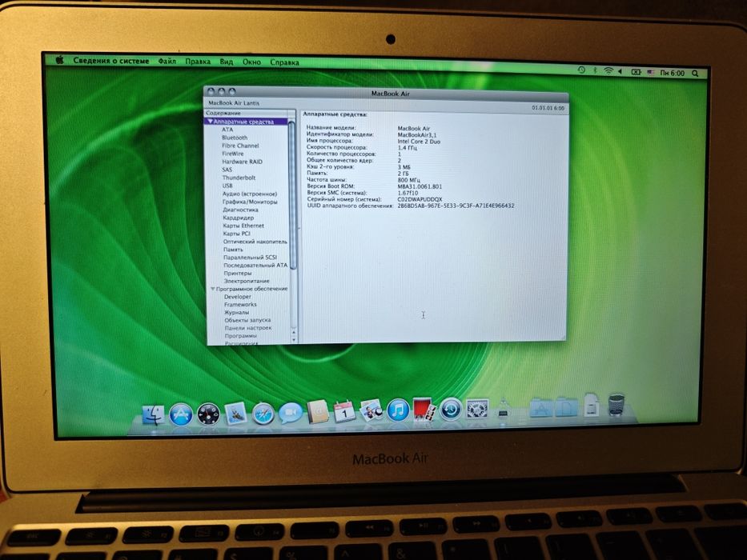This screenshot has width=747, height=560.
Task: Select Frameworks in the sidebar
Action: (x=240, y=304)
